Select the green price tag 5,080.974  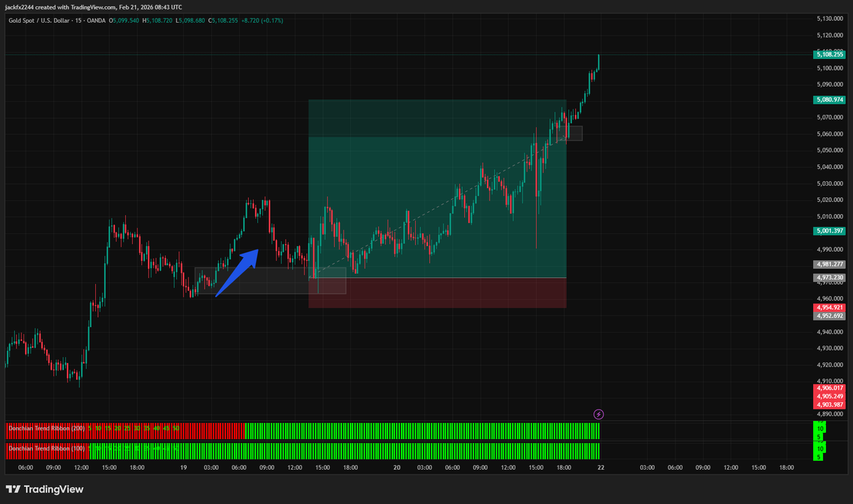tap(830, 100)
